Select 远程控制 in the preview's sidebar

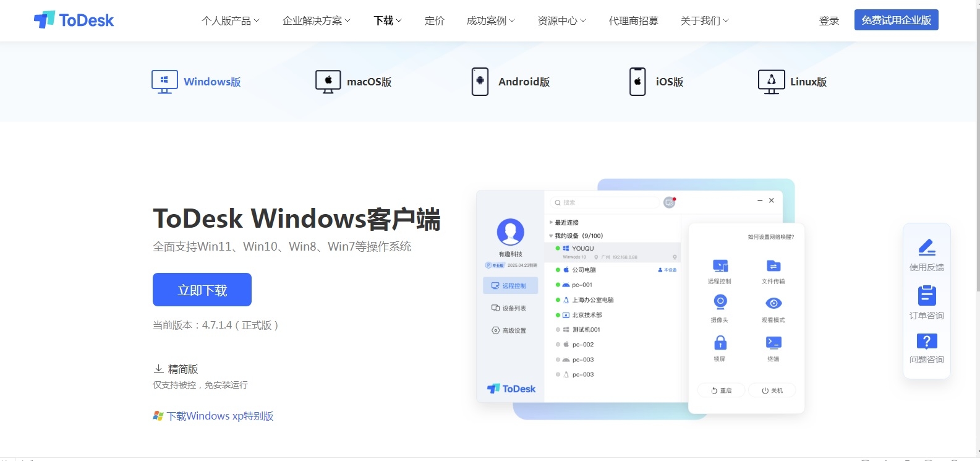click(x=510, y=286)
